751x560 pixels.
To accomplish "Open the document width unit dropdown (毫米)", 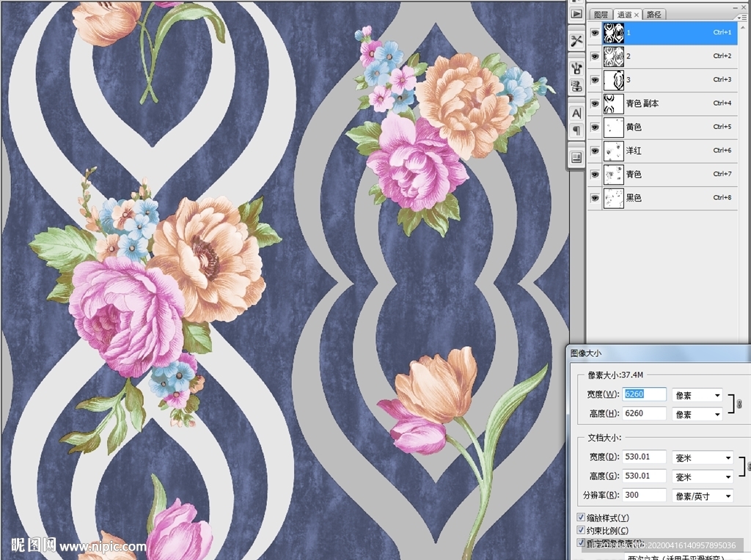I will point(703,457).
